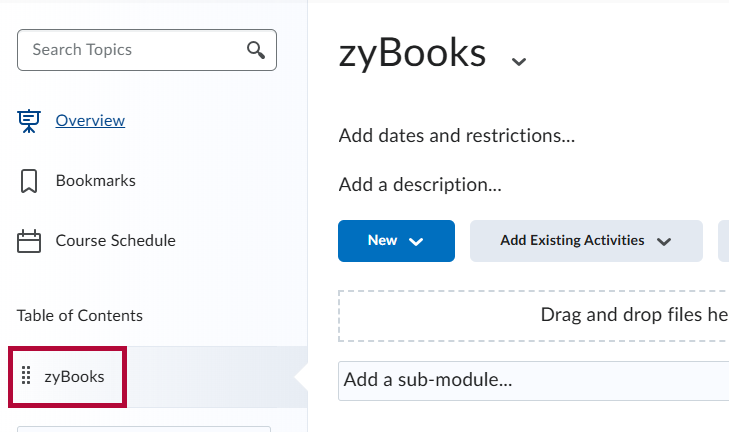
Task: Click the Course Schedule calendar icon
Action: coord(29,241)
